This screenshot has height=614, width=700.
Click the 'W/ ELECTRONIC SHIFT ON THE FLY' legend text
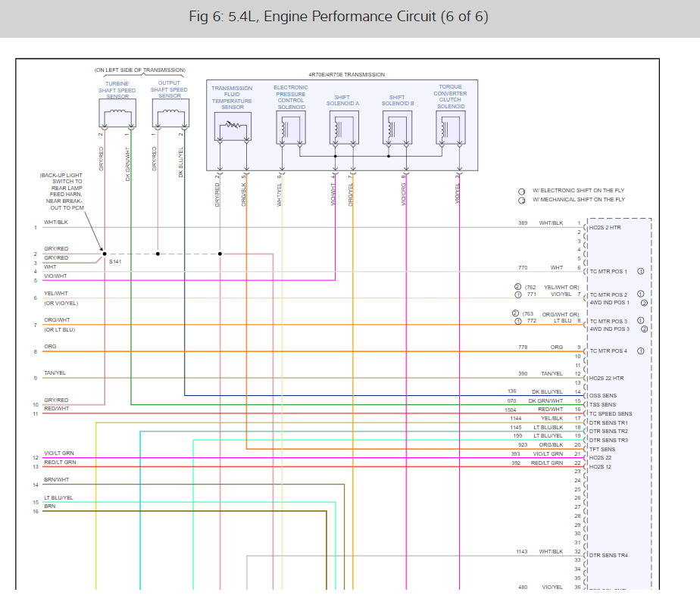pyautogui.click(x=578, y=191)
